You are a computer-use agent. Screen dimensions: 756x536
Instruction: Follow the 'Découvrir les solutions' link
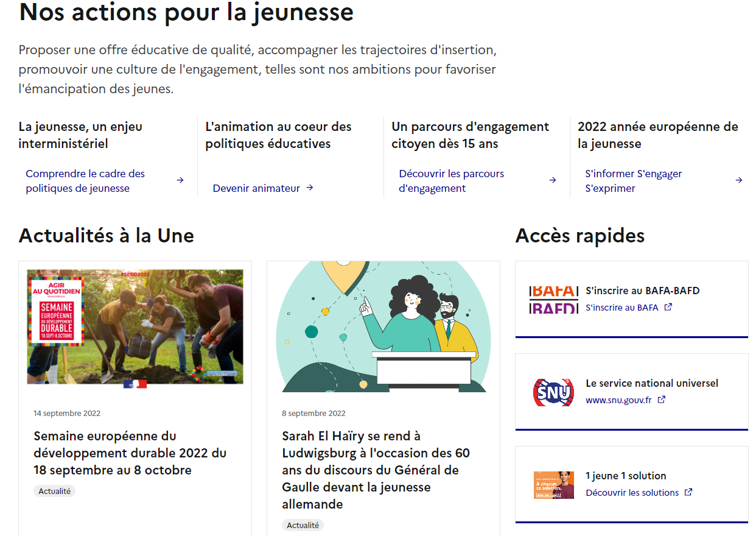pyautogui.click(x=632, y=493)
